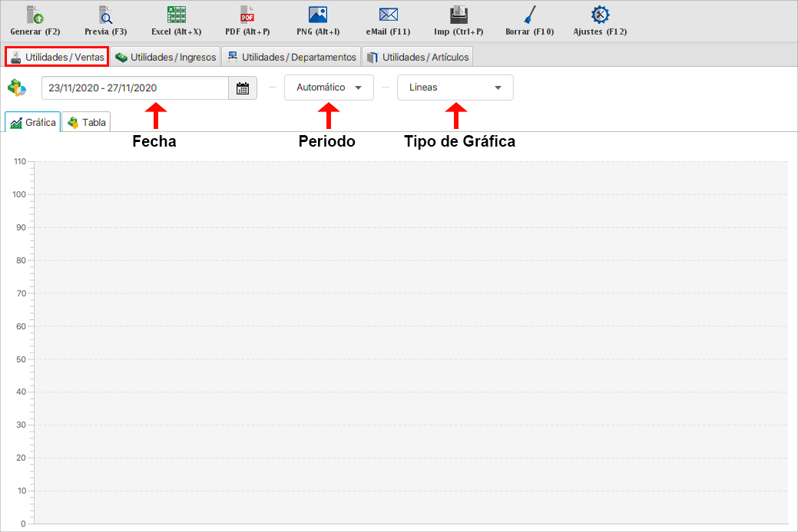Viewport: 798px width, 532px height.
Task: Clear data with Borrar (F10) broom icon
Action: click(529, 15)
